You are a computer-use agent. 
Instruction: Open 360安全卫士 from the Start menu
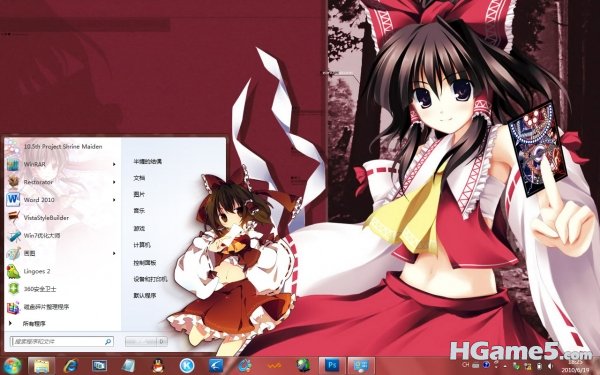pos(62,289)
